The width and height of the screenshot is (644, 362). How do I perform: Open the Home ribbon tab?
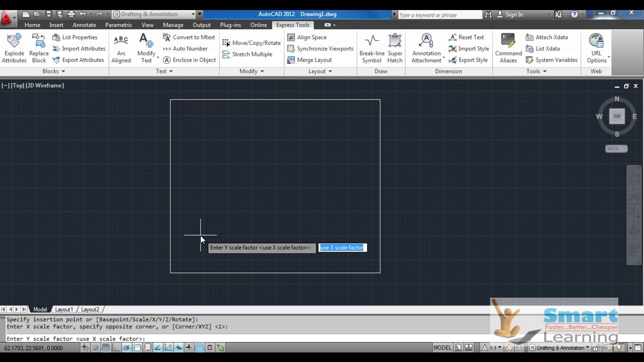pos(32,25)
